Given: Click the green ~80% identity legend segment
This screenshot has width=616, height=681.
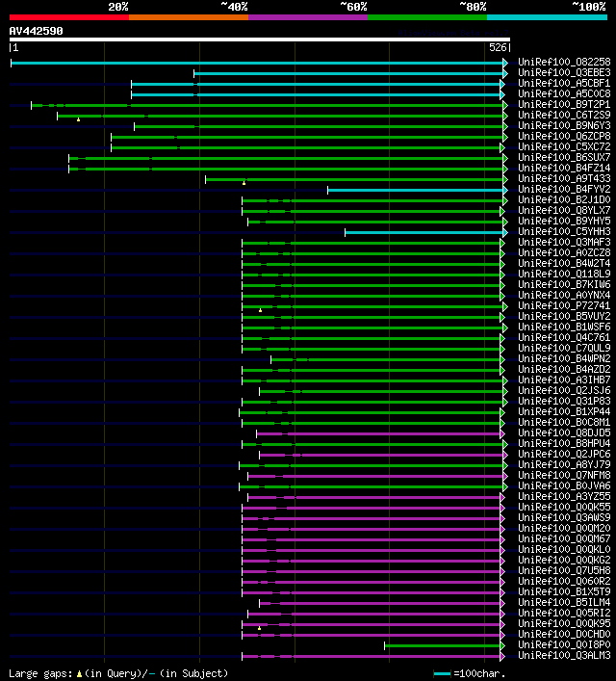Looking at the screenshot, I should pos(427,17).
